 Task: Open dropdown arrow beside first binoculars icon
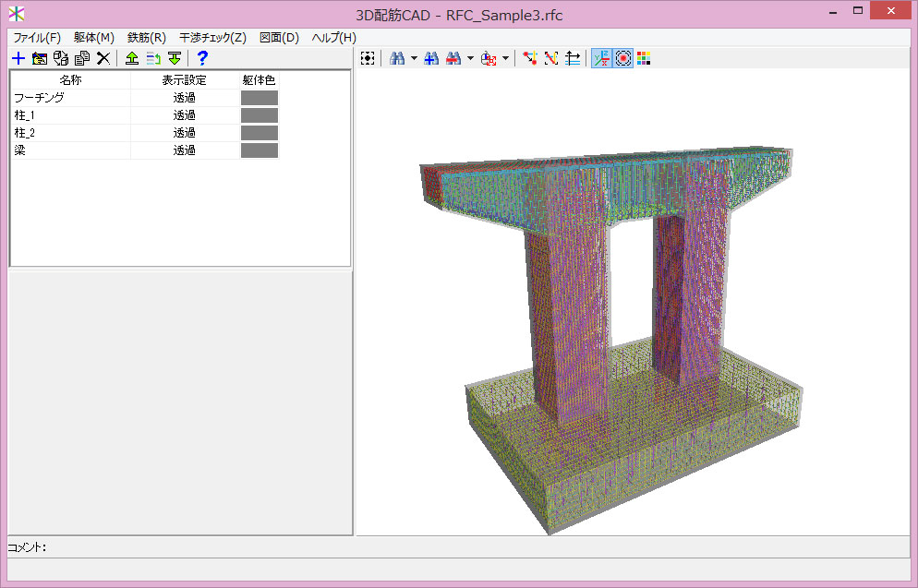414,58
